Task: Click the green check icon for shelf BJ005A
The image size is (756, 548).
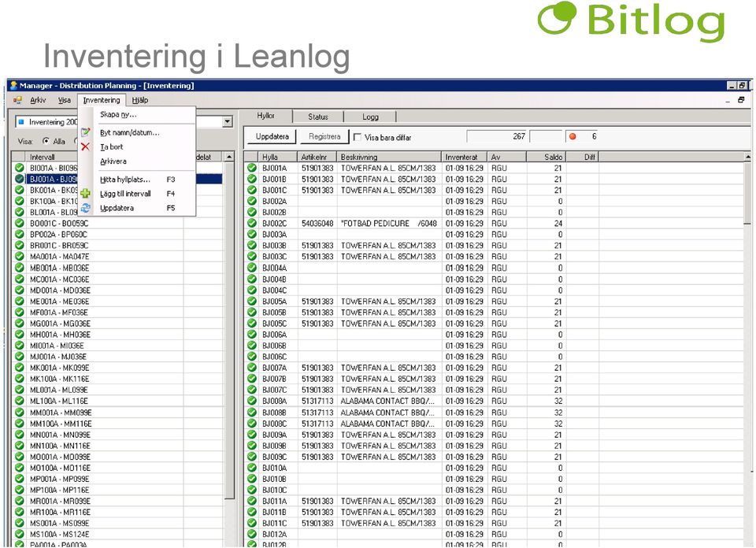Action: [x=252, y=302]
